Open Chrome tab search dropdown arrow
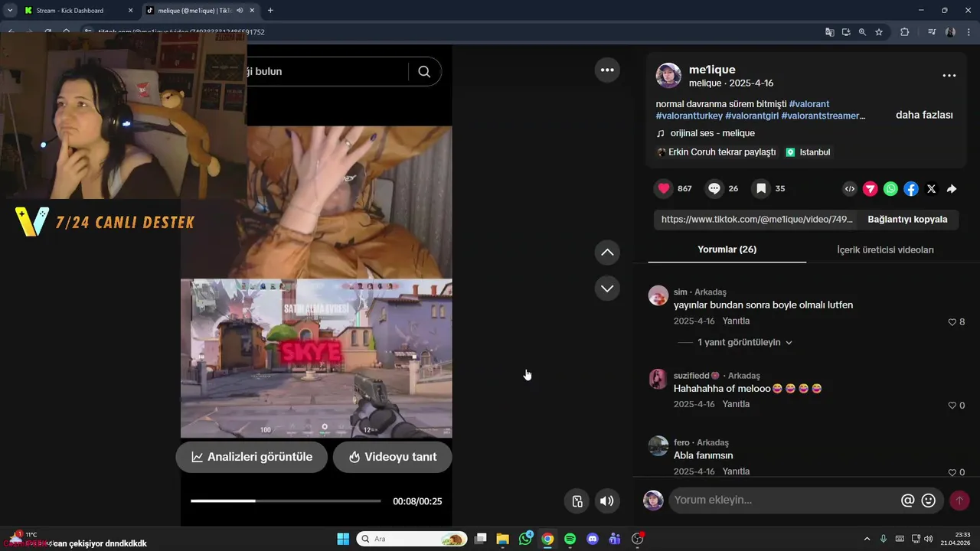Screen dimensions: 980x551 point(10,10)
